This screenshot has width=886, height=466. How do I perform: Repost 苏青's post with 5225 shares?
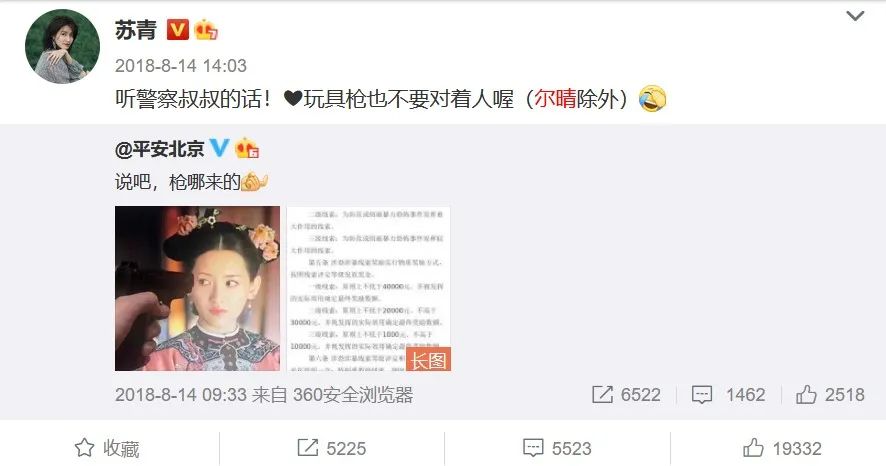point(332,448)
